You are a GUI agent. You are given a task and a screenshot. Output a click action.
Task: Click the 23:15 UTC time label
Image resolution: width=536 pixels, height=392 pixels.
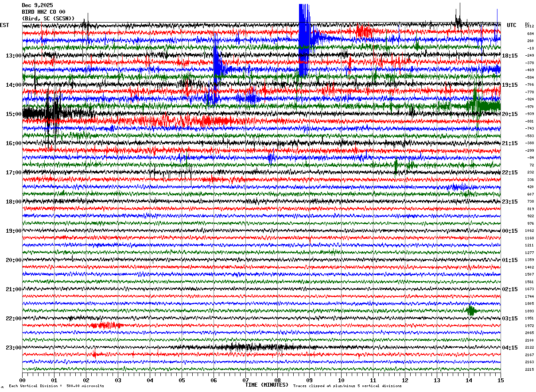point(510,202)
